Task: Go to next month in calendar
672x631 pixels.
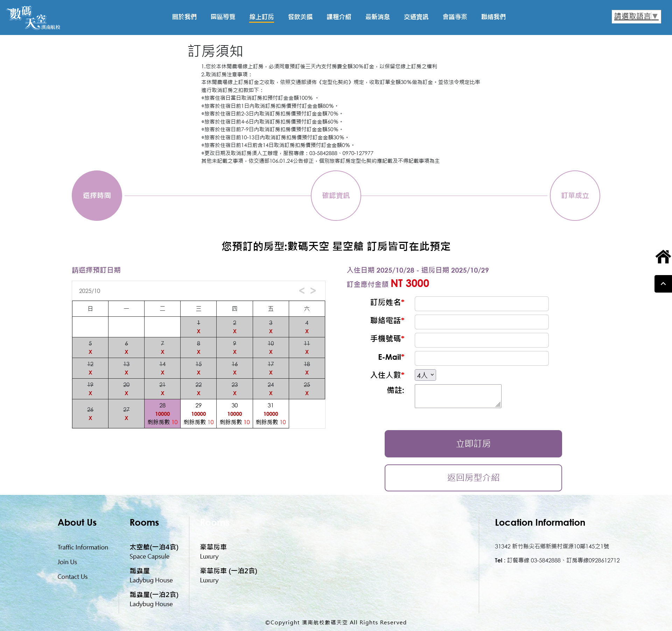Action: 313,291
